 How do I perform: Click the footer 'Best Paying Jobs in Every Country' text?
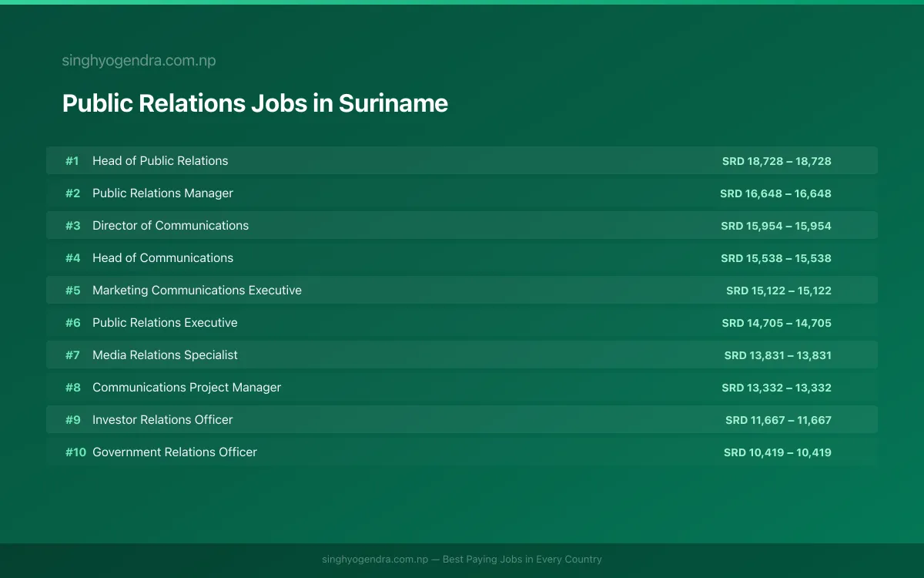(x=522, y=560)
